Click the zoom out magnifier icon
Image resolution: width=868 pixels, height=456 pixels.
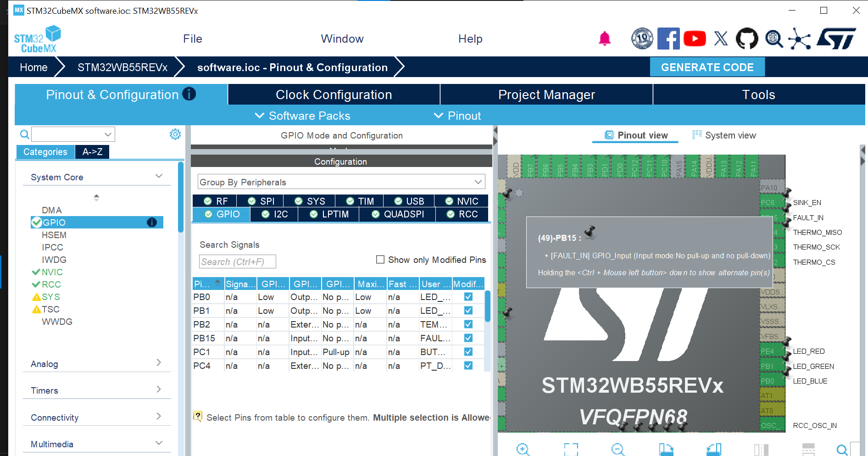[618, 449]
